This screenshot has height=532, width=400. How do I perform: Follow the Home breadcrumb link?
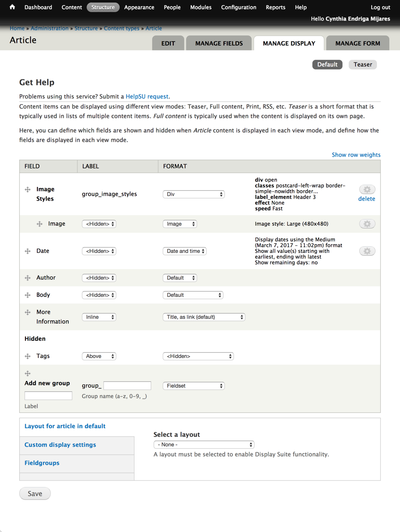coord(17,28)
